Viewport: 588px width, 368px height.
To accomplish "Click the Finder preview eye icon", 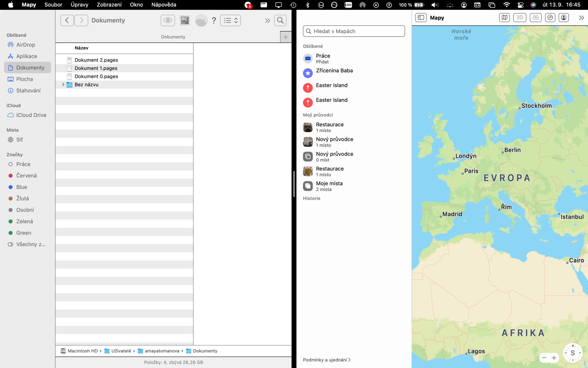I will pyautogui.click(x=168, y=20).
